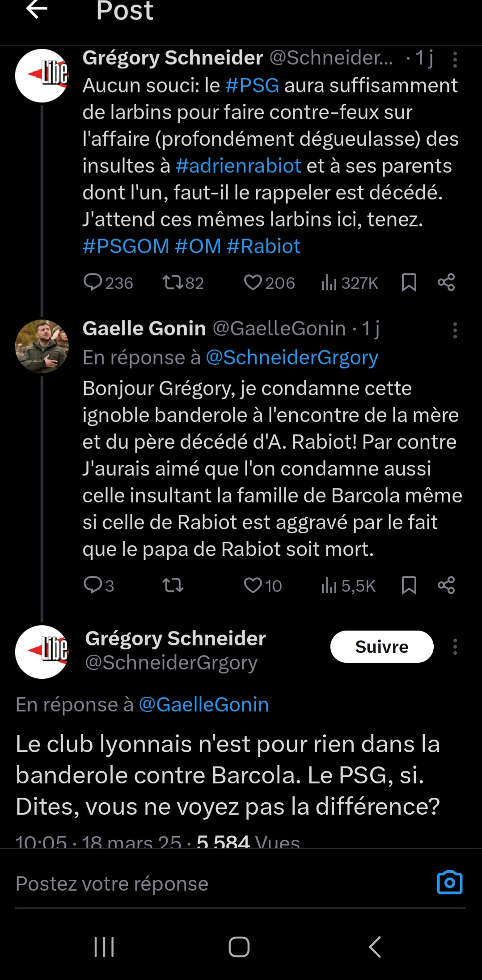Image resolution: width=482 pixels, height=980 pixels.
Task: Open more options on Gaelle Gonin's reply
Action: pyautogui.click(x=455, y=331)
